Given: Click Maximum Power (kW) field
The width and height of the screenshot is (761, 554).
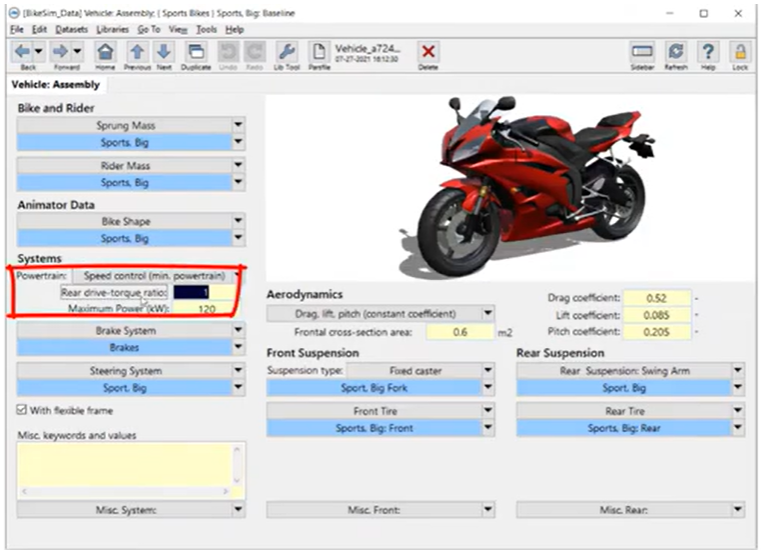Looking at the screenshot, I should click(x=204, y=308).
